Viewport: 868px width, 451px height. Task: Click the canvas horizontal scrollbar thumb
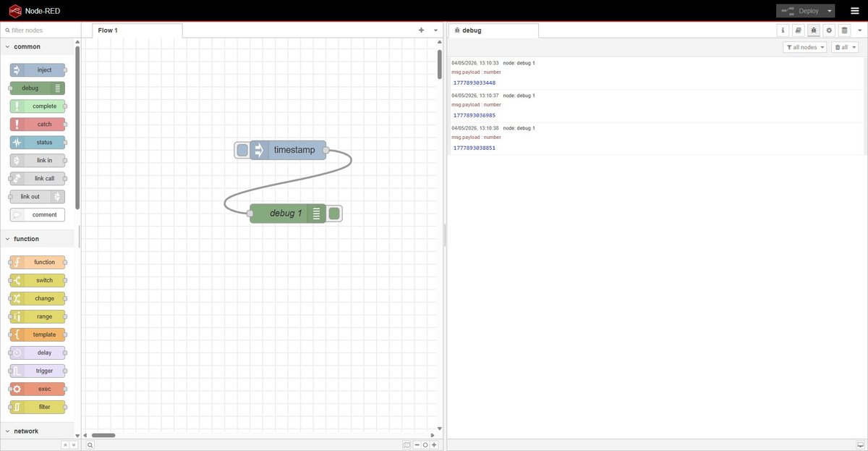coord(103,435)
